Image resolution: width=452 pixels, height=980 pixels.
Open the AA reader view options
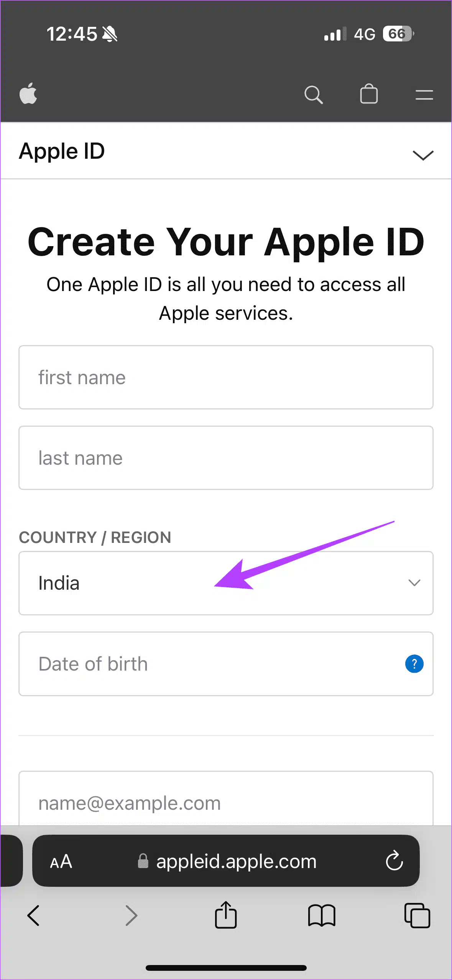click(61, 862)
